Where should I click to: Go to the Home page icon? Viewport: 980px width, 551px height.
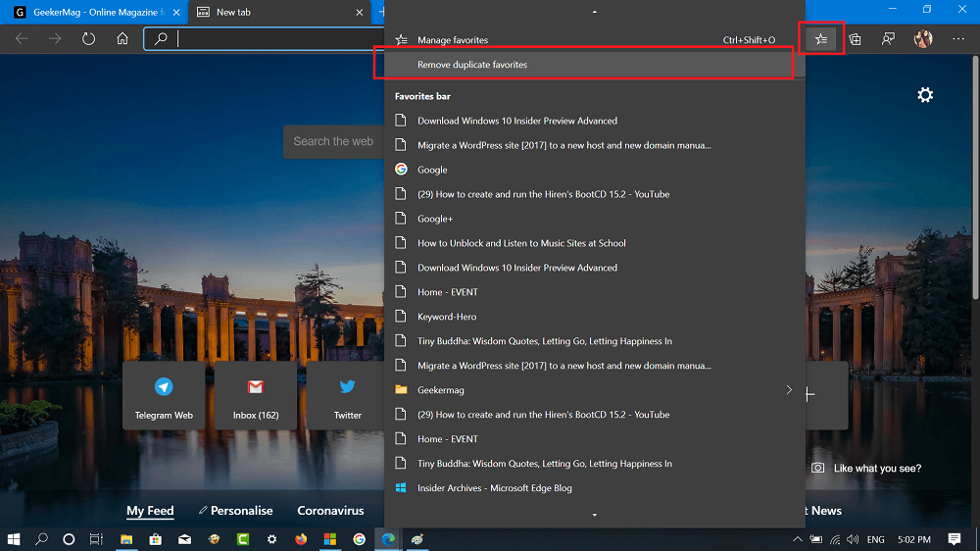[122, 39]
